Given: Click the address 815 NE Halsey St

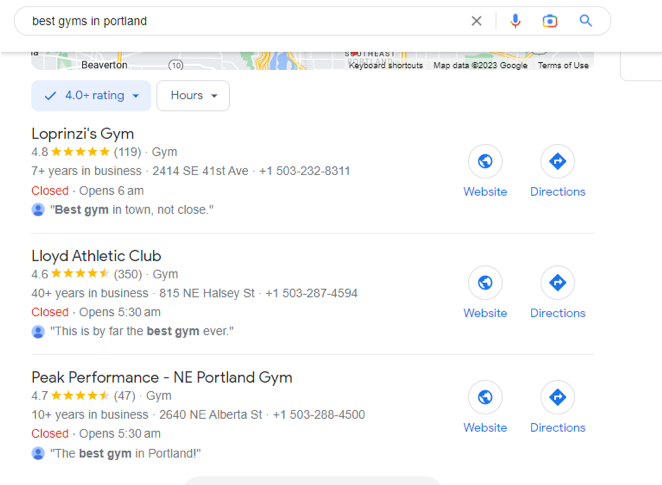Looking at the screenshot, I should click(207, 293).
